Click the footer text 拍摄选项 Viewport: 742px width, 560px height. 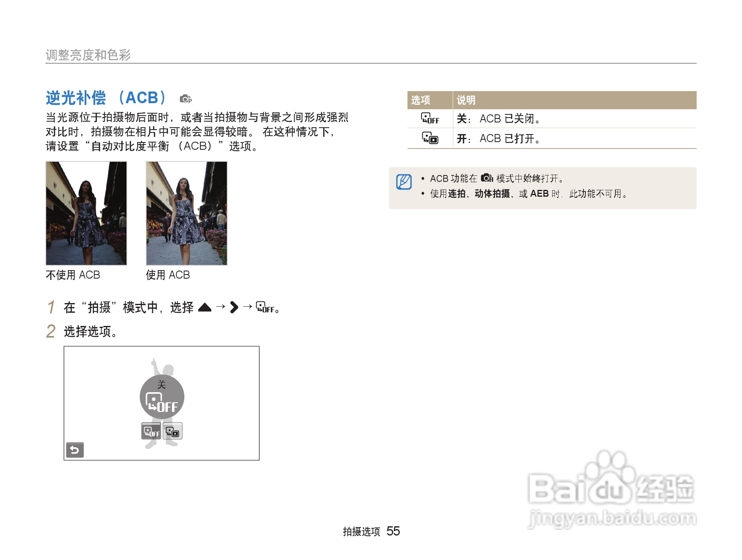pyautogui.click(x=361, y=531)
